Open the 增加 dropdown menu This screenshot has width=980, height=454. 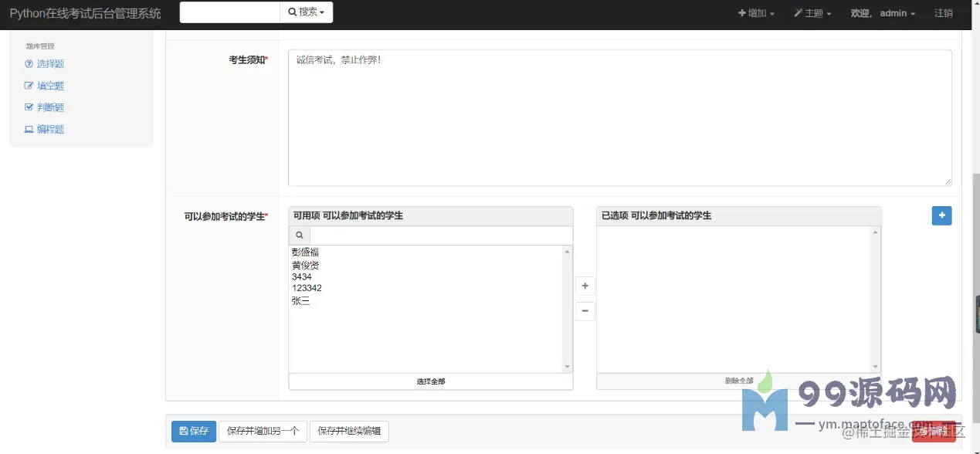coord(756,13)
